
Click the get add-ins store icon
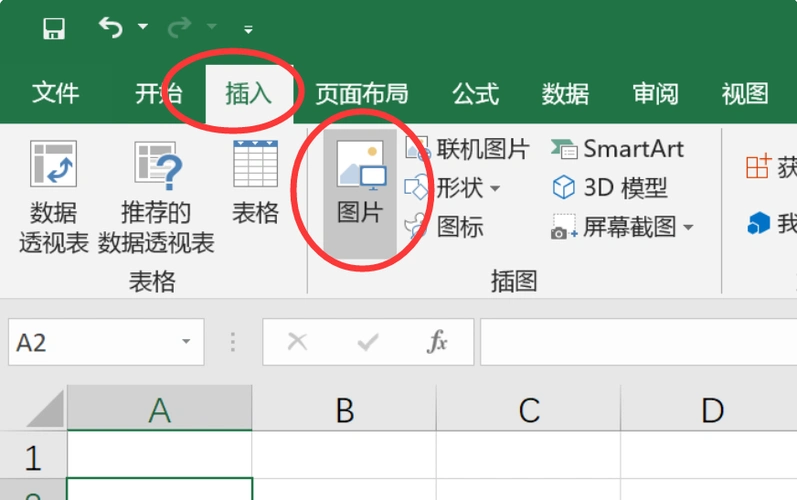pyautogui.click(x=757, y=167)
